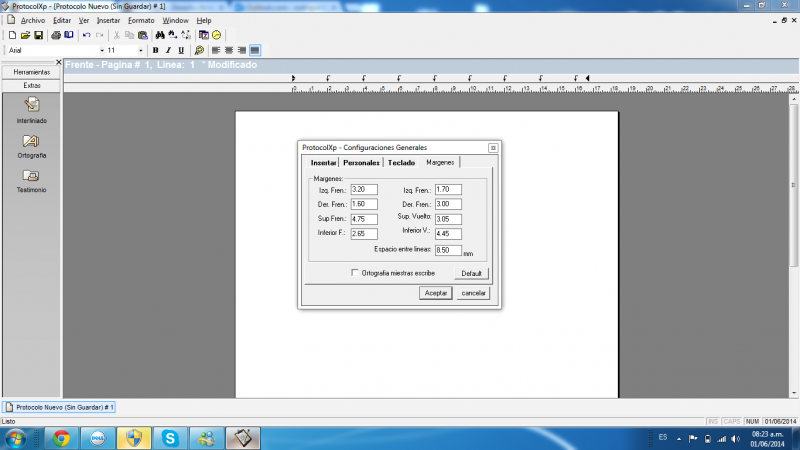Switch to the Insertar tab in dialog
Image resolution: width=800 pixels, height=450 pixels.
[323, 163]
